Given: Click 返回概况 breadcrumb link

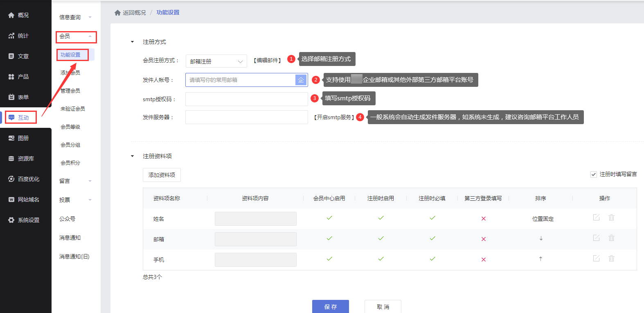Looking at the screenshot, I should click(x=134, y=13).
